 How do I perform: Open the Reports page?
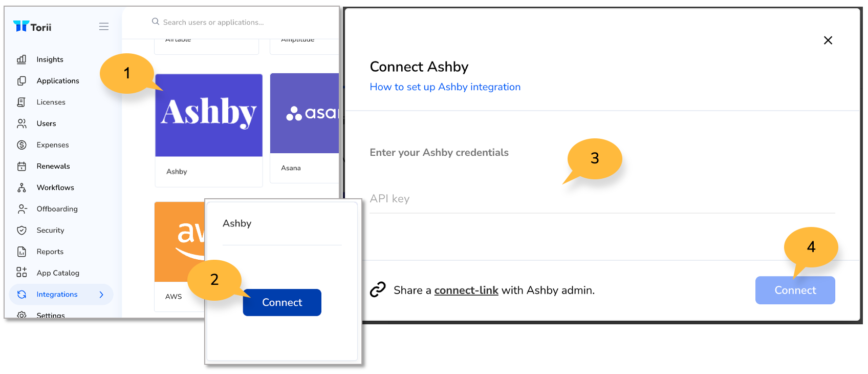[x=50, y=252]
